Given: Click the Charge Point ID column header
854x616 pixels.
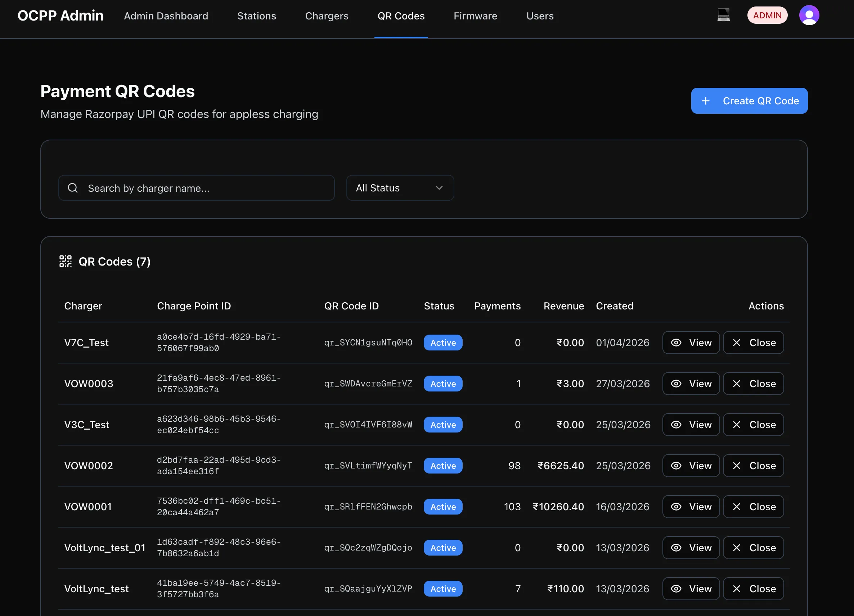Looking at the screenshot, I should pyautogui.click(x=194, y=306).
